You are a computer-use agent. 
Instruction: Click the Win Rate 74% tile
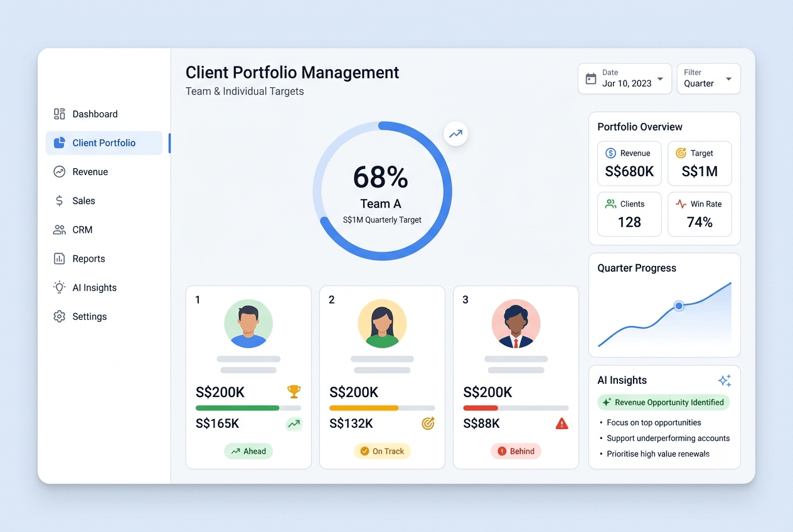700,215
